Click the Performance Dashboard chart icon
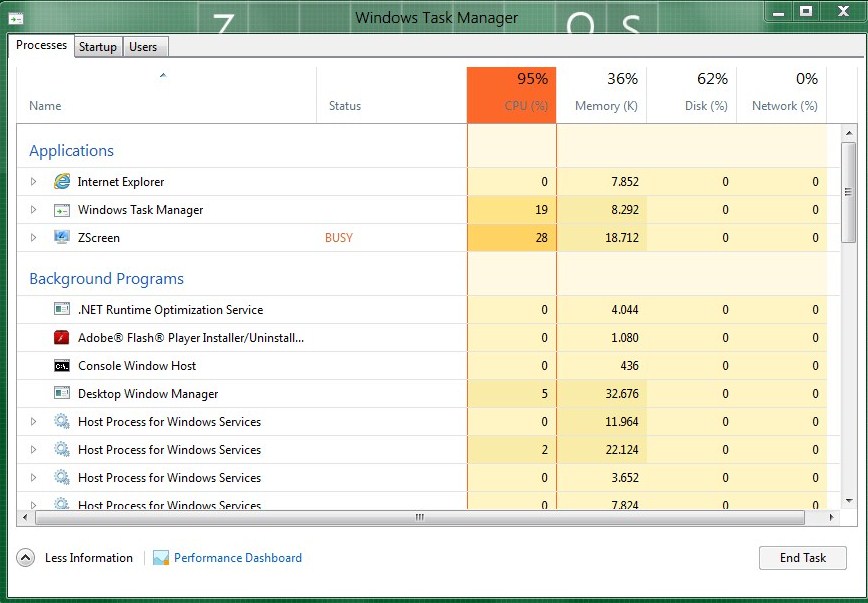The height and width of the screenshot is (603, 868). pos(161,558)
